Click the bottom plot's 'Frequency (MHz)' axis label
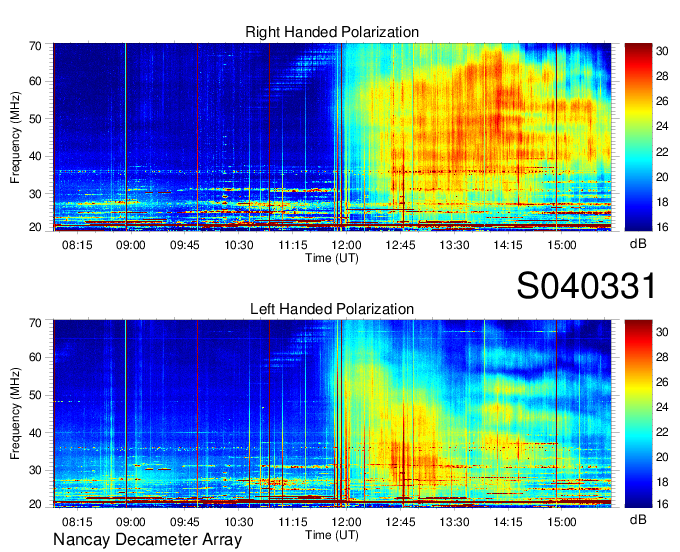 pyautogui.click(x=15, y=414)
